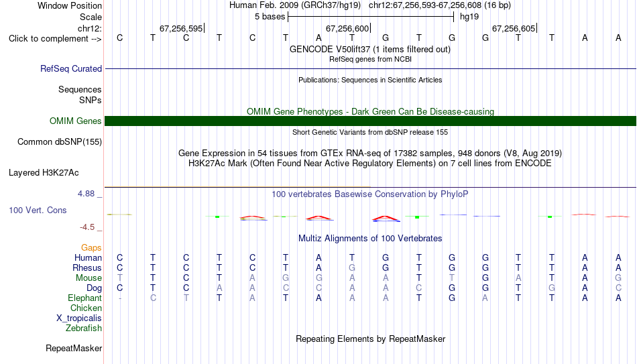Click 100 vertebrates Basewise Conservation title
The height and width of the screenshot is (364, 637).
coord(369,194)
